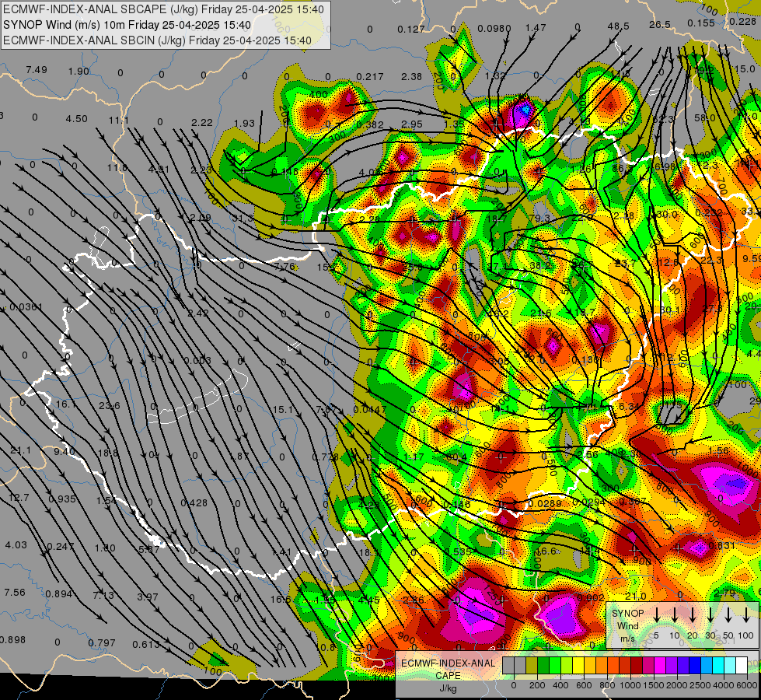Click the 79.3 value on the map
Screen dimensions: 761x700
(539, 218)
